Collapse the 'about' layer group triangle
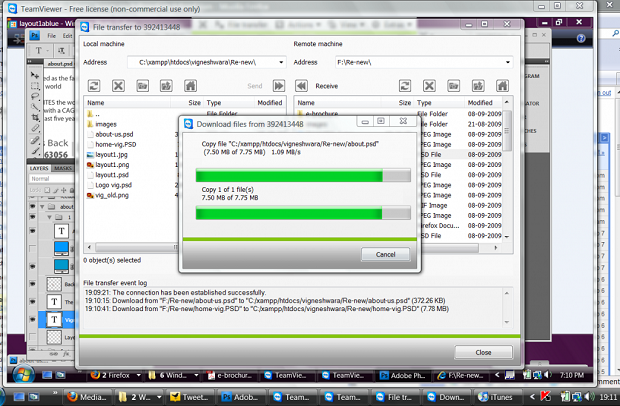The image size is (620, 406). click(42, 207)
